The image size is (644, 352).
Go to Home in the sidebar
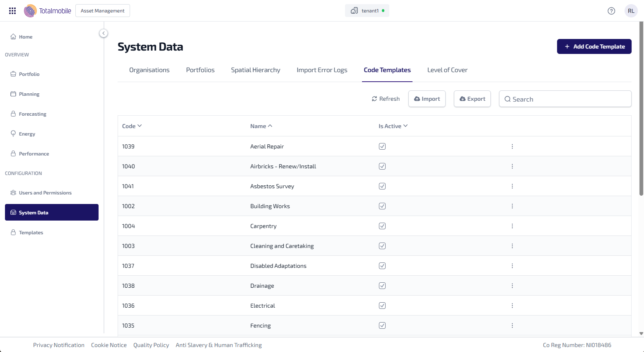click(x=25, y=37)
